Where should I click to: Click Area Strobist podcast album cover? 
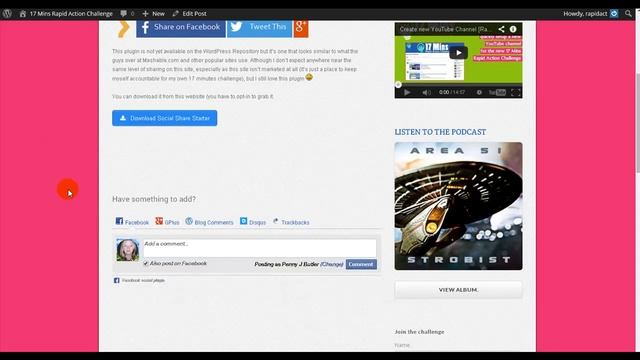point(458,206)
